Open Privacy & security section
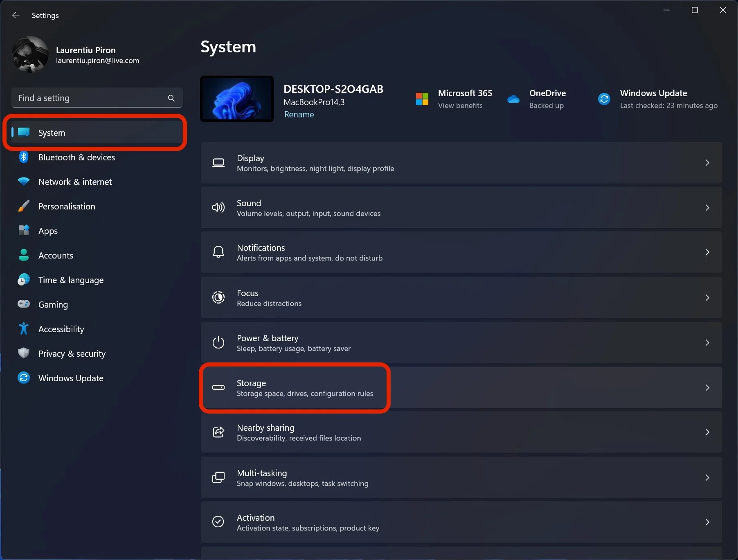This screenshot has width=738, height=560. click(97, 353)
